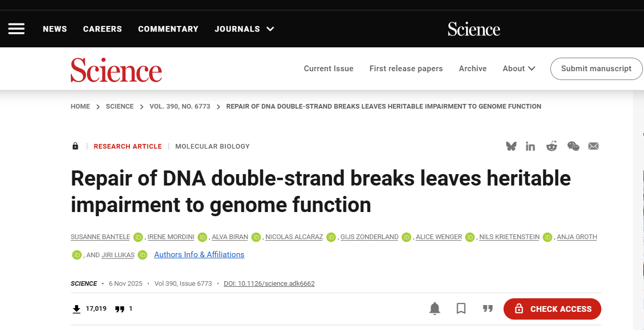This screenshot has width=644, height=330.
Task: Go to First release papers
Action: pos(406,69)
